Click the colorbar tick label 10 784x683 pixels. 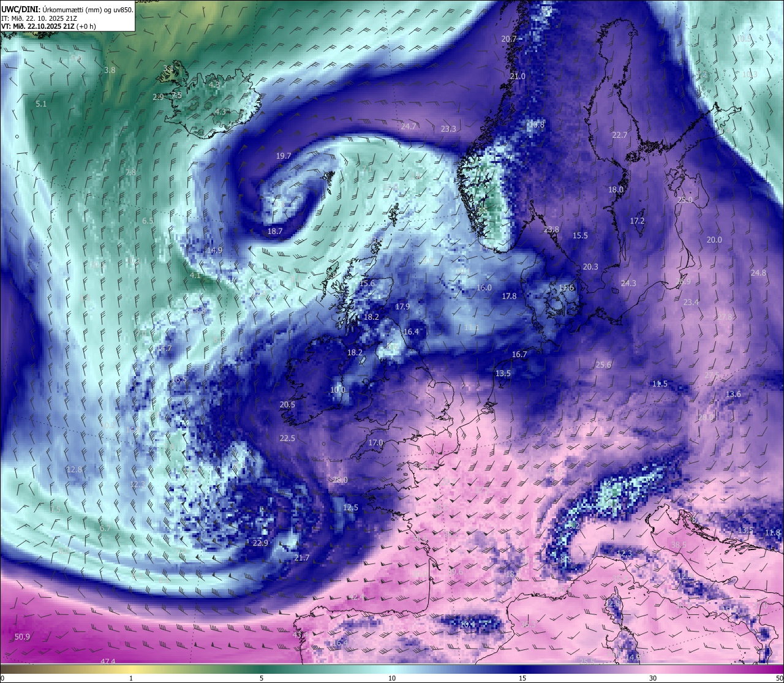click(392, 678)
